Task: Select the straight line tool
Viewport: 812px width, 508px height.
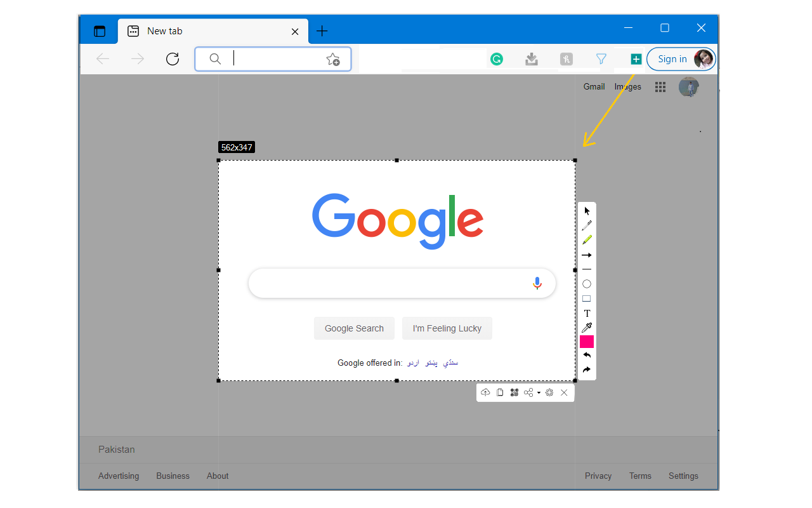Action: 587,269
